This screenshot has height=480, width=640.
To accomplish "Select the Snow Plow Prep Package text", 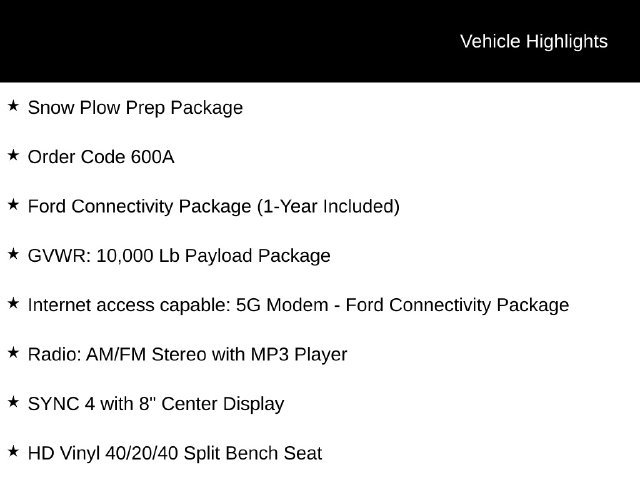I will [x=136, y=108].
